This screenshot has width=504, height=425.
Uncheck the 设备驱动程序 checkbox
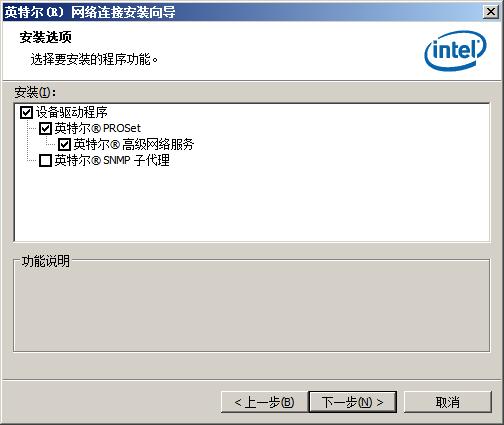click(26, 112)
